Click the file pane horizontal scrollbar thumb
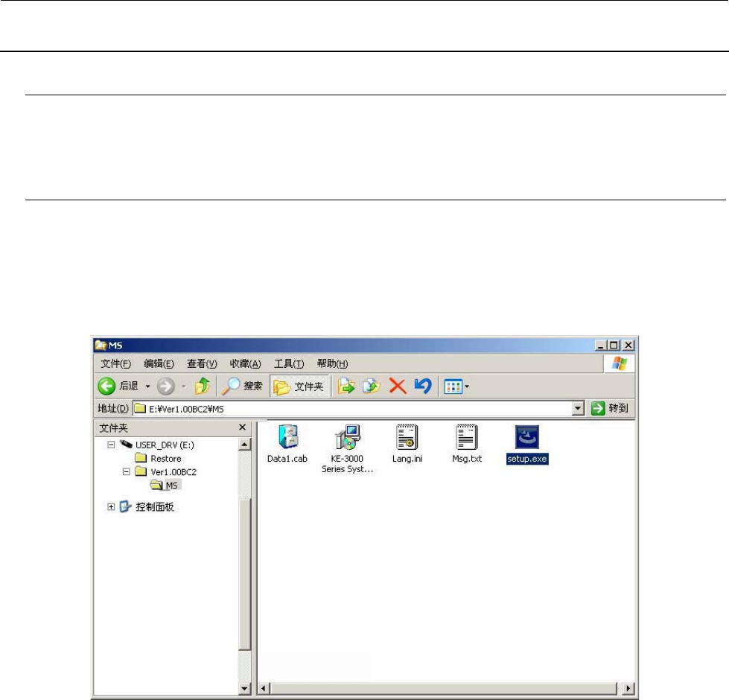 click(444, 688)
